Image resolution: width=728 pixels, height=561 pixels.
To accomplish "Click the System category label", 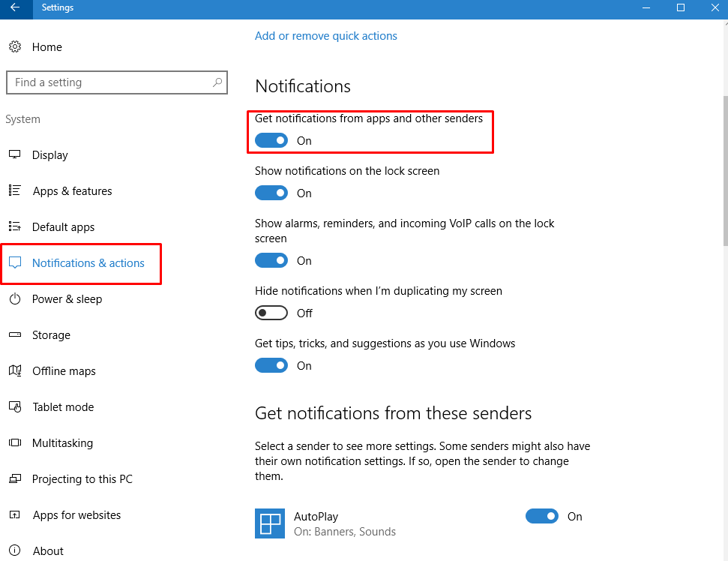I will [22, 119].
